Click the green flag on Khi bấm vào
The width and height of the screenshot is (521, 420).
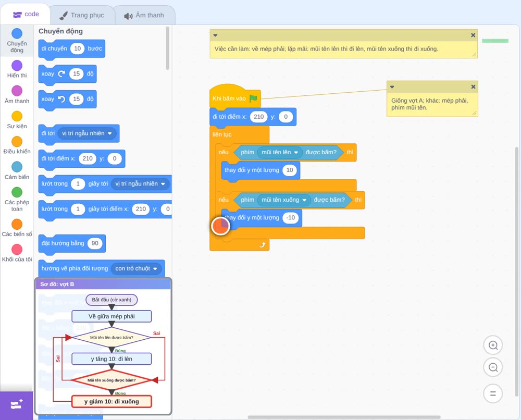click(x=253, y=98)
